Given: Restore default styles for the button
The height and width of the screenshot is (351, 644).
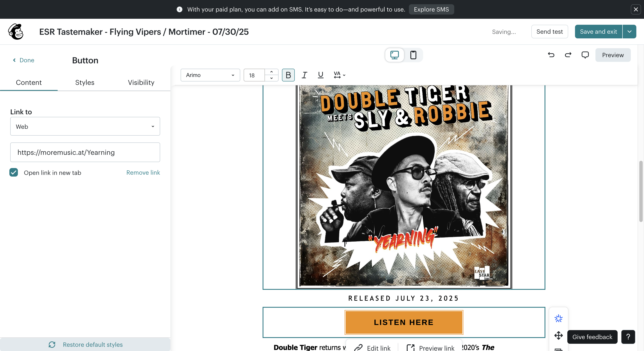Looking at the screenshot, I should 85,344.
